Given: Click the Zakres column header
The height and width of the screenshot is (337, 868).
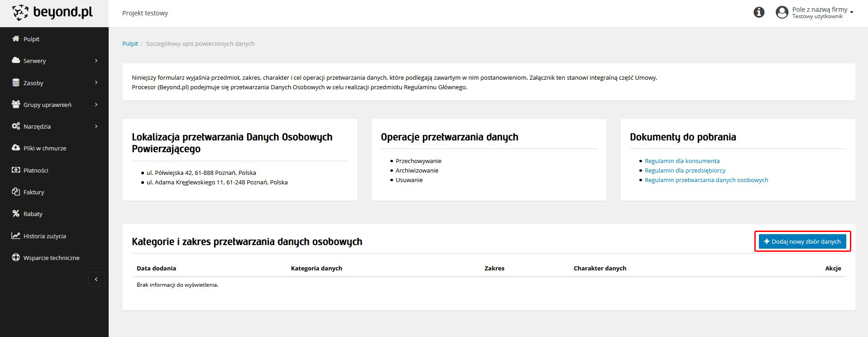Looking at the screenshot, I should pyautogui.click(x=494, y=268).
